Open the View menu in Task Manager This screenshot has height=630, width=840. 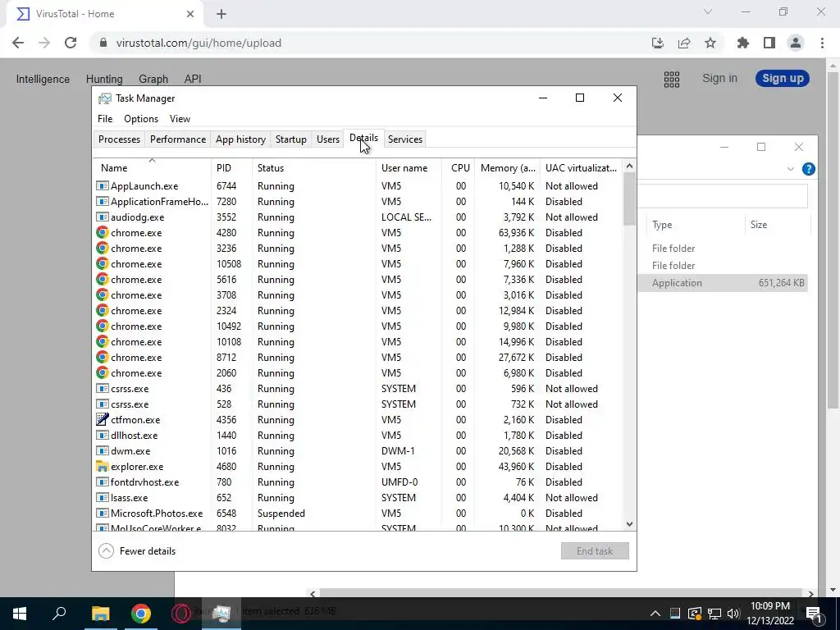coord(180,119)
